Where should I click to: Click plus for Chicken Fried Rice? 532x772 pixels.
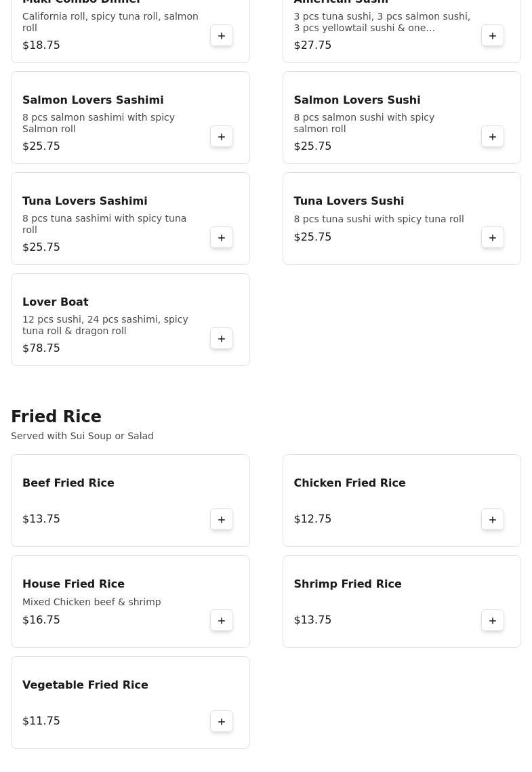tap(493, 520)
